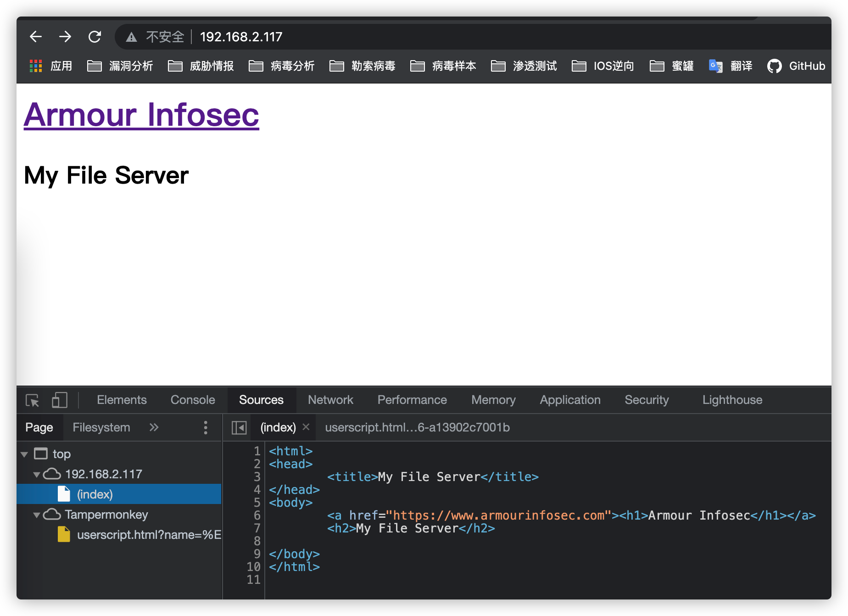Click the <h2>My File Server</h2> source line

(x=411, y=528)
